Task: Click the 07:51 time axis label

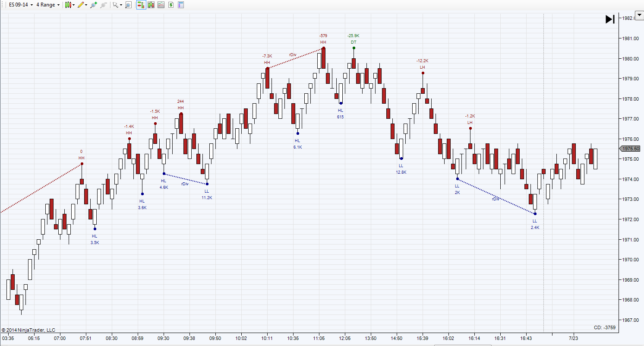Action: pos(86,338)
